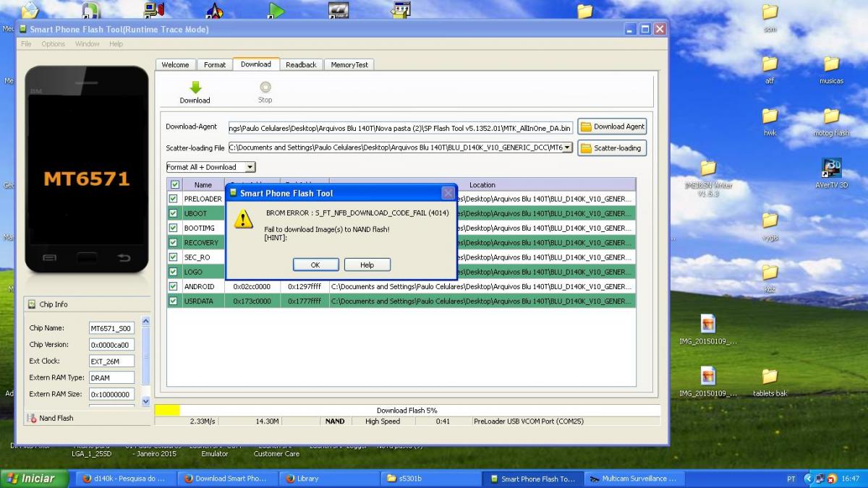
Task: Click the green Download arrow toolbar icon
Action: pyautogui.click(x=195, y=87)
